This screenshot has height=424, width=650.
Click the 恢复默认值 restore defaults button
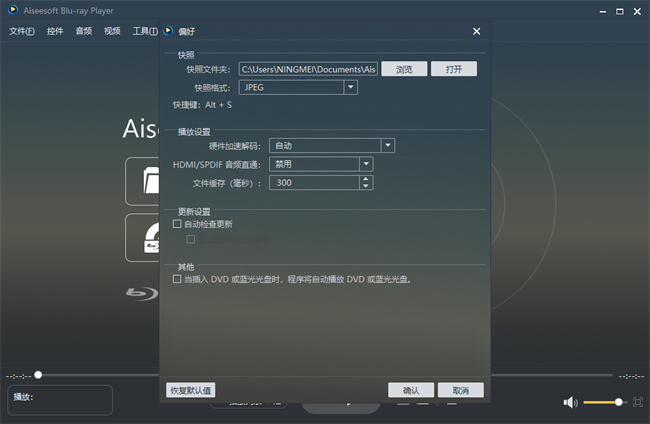click(x=191, y=390)
